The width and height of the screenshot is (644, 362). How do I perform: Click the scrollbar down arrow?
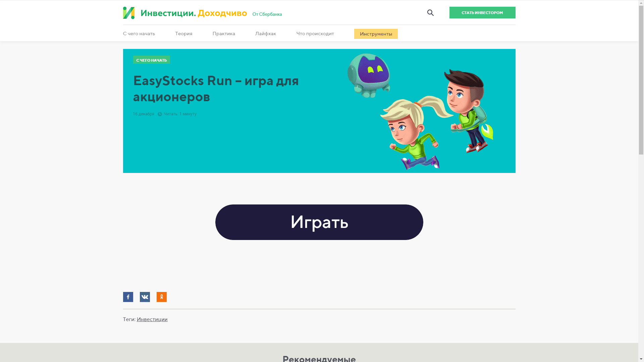point(641,359)
